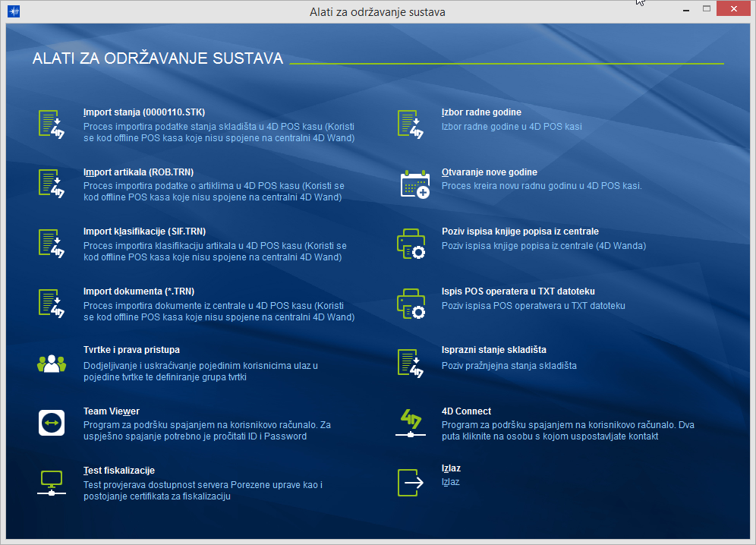Choose the Isprazni stanje skladišta heading
The height and width of the screenshot is (545, 756).
point(494,350)
